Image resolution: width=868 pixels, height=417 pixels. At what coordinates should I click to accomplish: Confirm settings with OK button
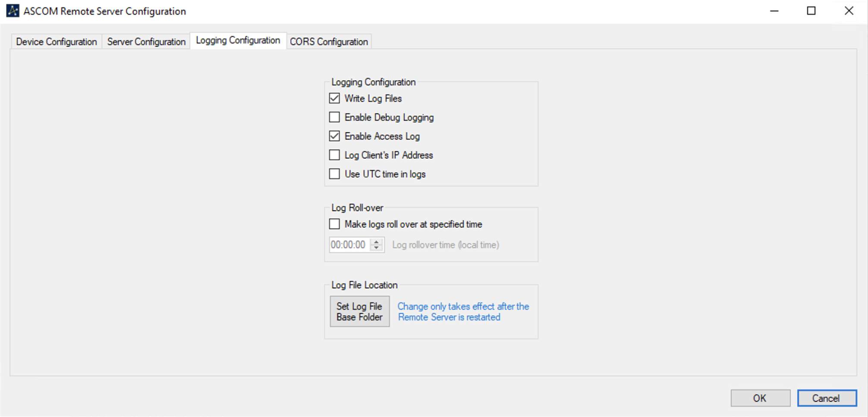tap(760, 398)
